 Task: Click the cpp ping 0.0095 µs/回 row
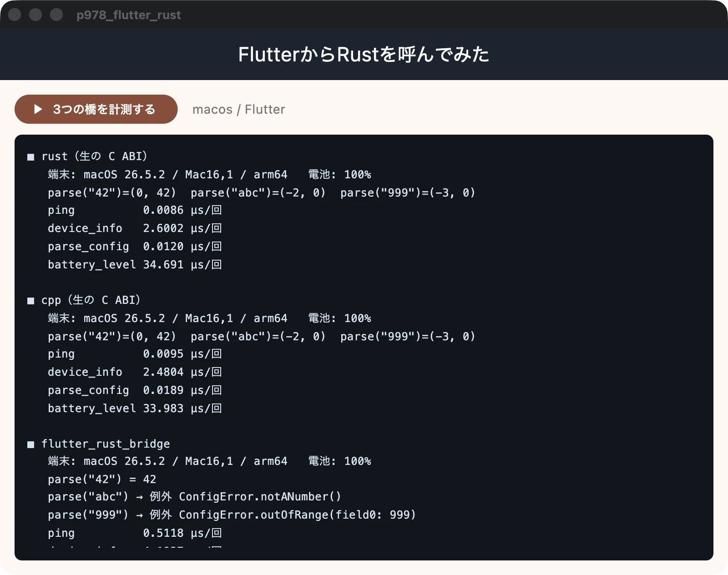click(x=135, y=354)
